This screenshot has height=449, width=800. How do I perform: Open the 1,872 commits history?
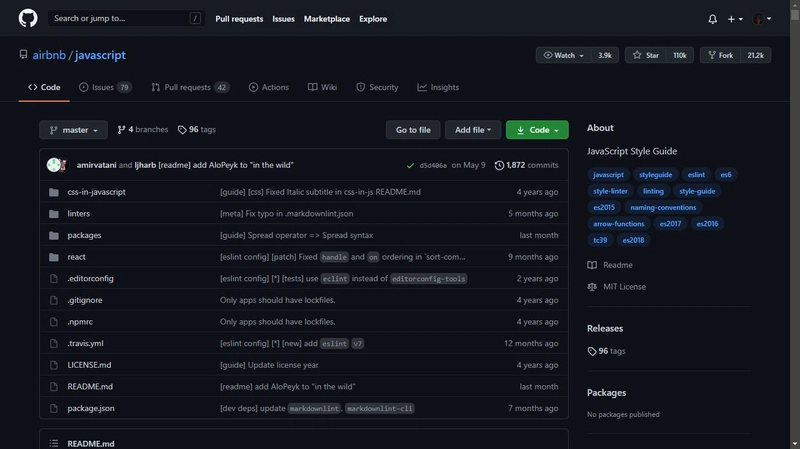tap(526, 165)
